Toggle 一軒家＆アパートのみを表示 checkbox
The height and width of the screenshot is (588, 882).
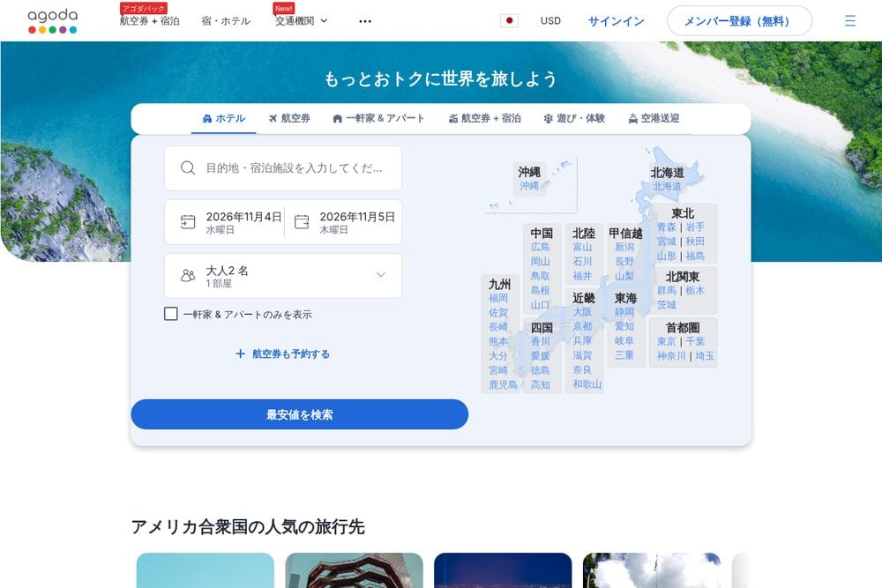171,314
